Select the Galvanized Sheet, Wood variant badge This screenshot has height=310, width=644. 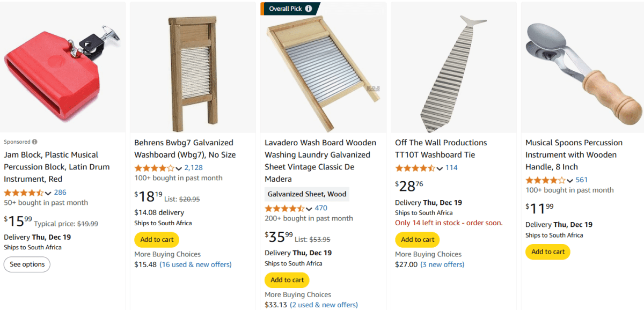[306, 194]
